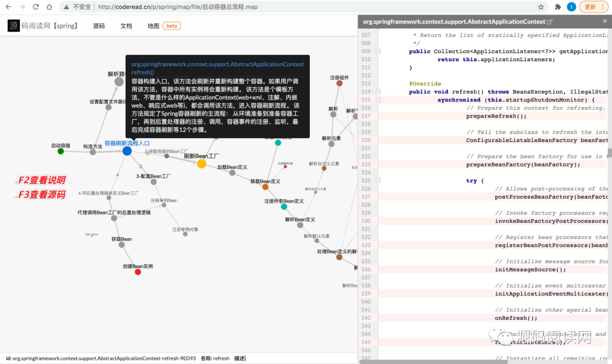The width and height of the screenshot is (612, 364).
Task: Click line number 530 in gutter
Action: (365, 221)
